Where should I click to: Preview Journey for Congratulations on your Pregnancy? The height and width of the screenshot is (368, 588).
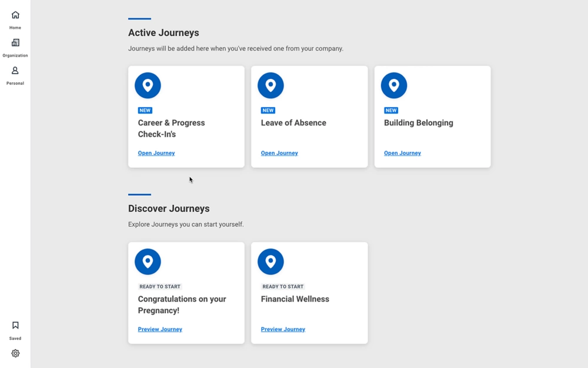coord(160,329)
